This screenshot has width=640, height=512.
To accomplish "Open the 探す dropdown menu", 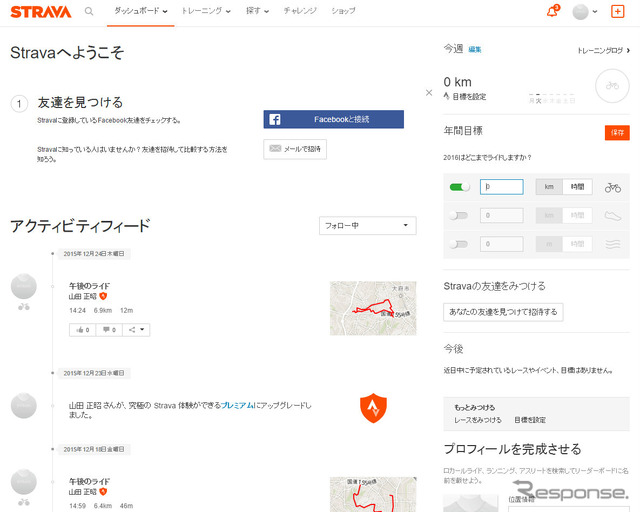I will point(257,11).
